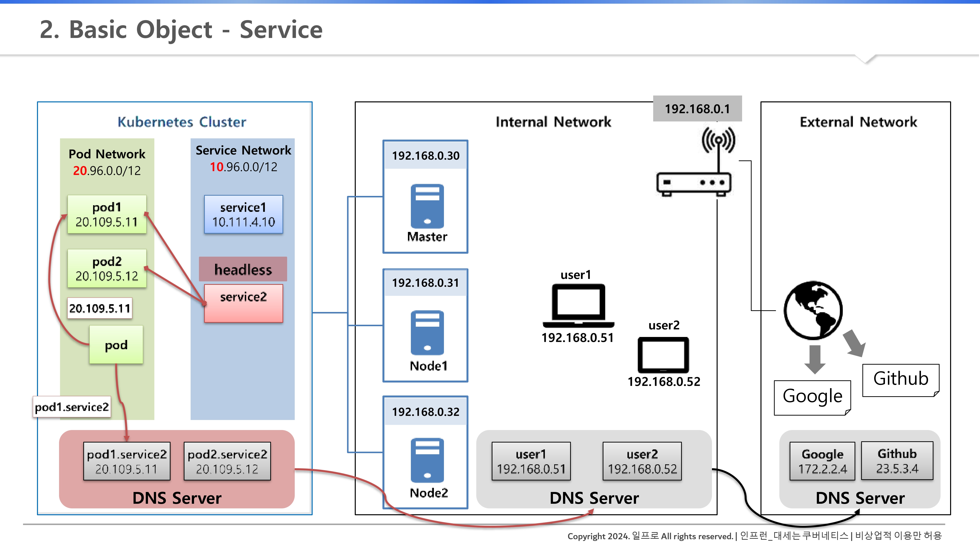Select the pod2 box 20.109.5.12
Viewport: 980px width, 551px height.
click(x=107, y=268)
